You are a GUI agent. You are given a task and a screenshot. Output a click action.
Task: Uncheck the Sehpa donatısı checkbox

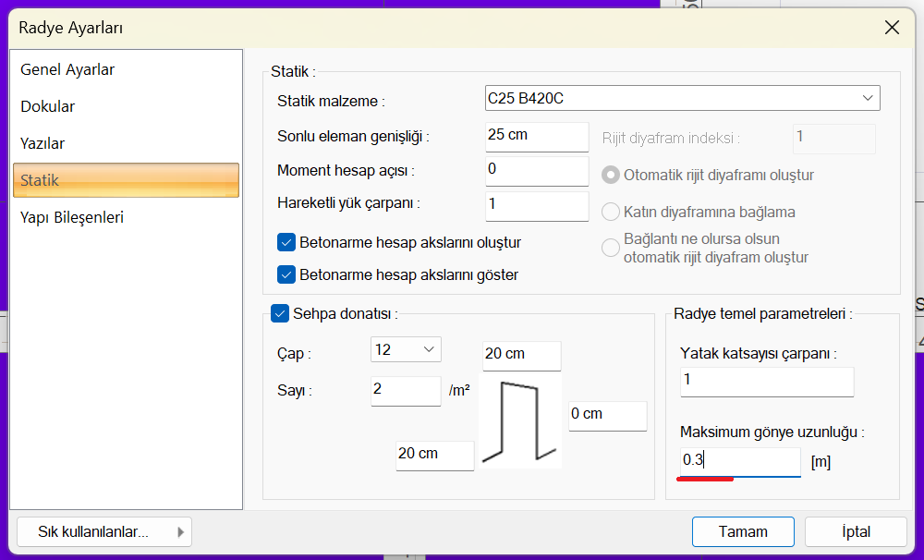pos(280,313)
